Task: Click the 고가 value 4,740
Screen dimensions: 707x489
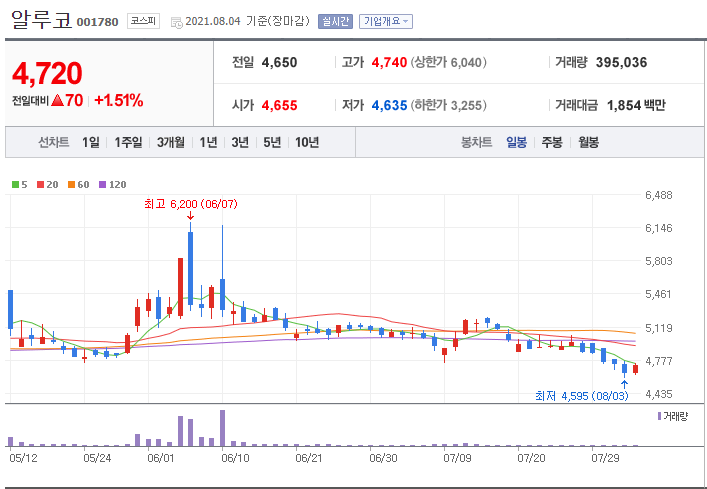Action: 389,62
